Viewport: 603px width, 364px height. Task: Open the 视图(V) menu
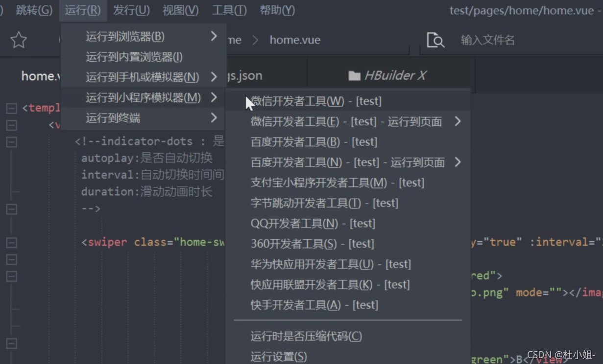(x=181, y=10)
